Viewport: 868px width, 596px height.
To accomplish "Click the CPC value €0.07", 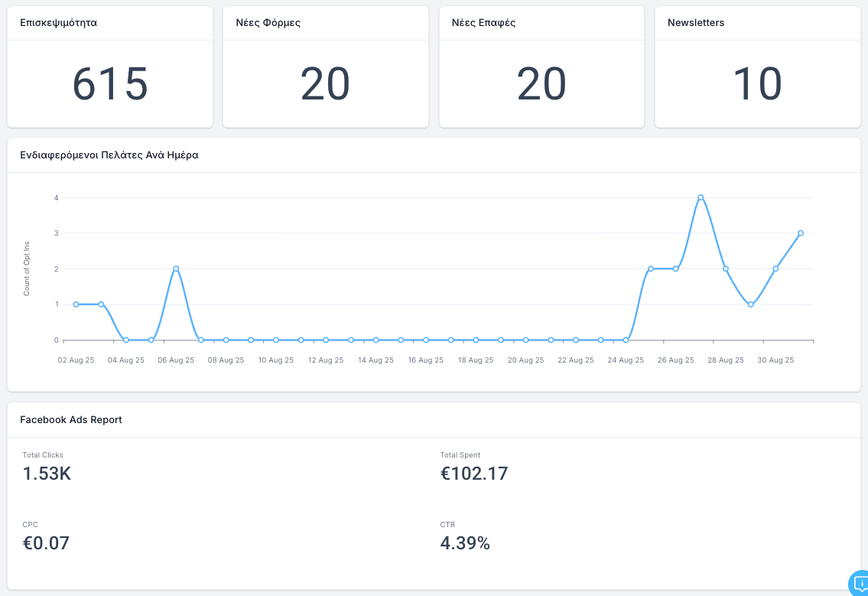I will tap(46, 543).
